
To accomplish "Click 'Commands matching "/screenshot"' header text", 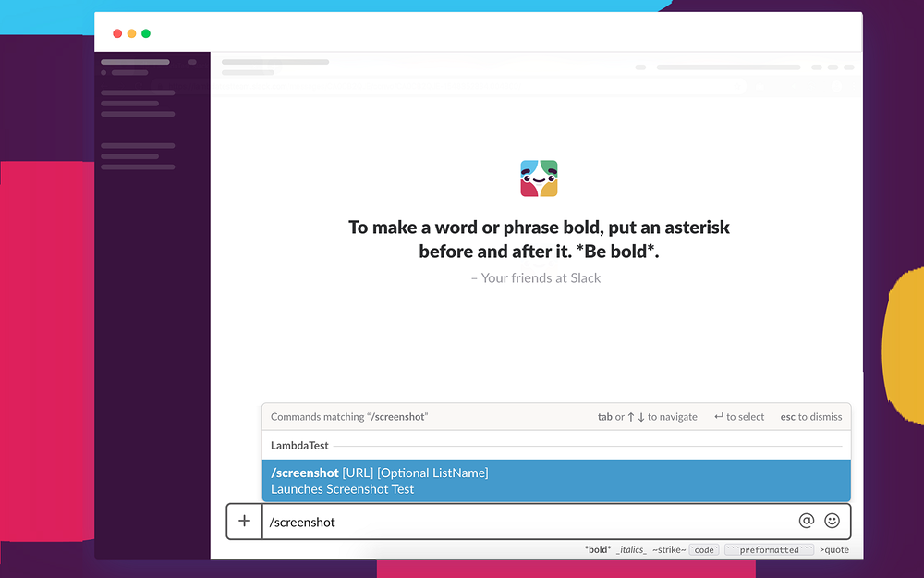I will point(349,417).
